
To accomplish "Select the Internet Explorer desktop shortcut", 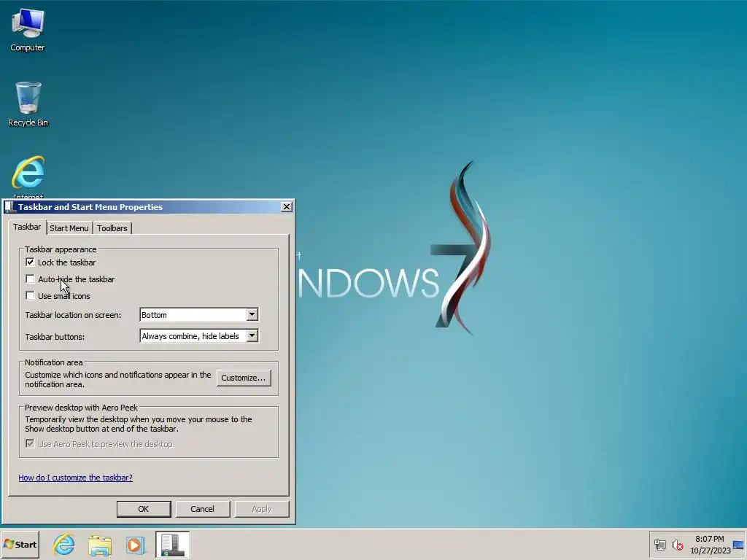I will click(28, 176).
